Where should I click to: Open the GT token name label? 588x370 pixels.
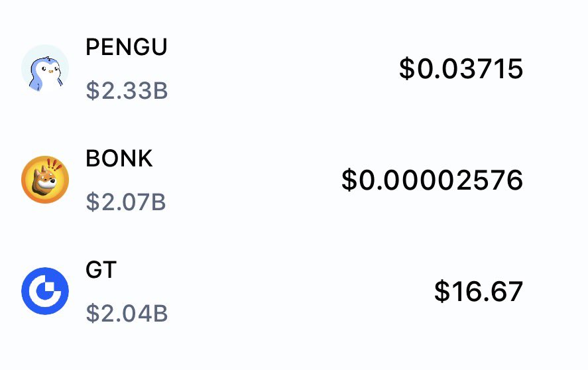pyautogui.click(x=101, y=269)
